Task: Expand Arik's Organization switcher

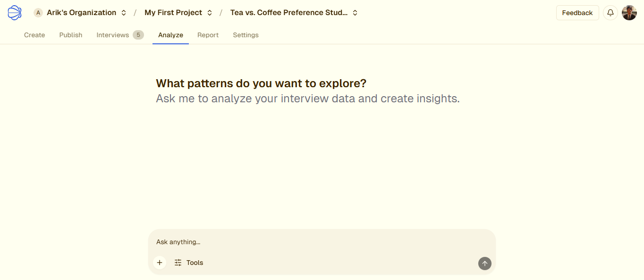Action: point(124,13)
